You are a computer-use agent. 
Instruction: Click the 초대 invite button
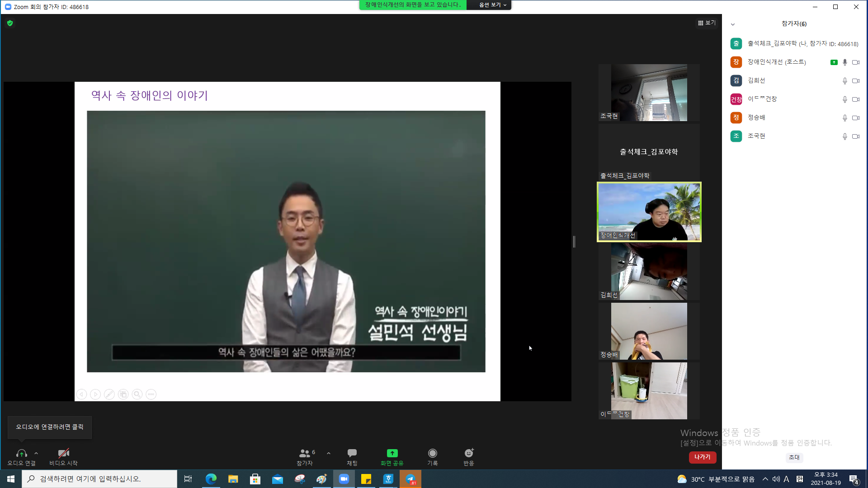794,457
